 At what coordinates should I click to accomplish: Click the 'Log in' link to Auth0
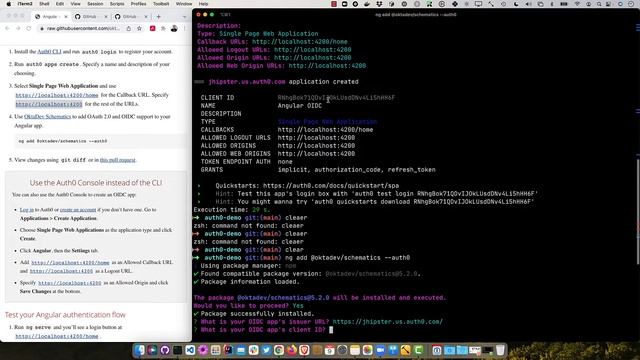27,209
